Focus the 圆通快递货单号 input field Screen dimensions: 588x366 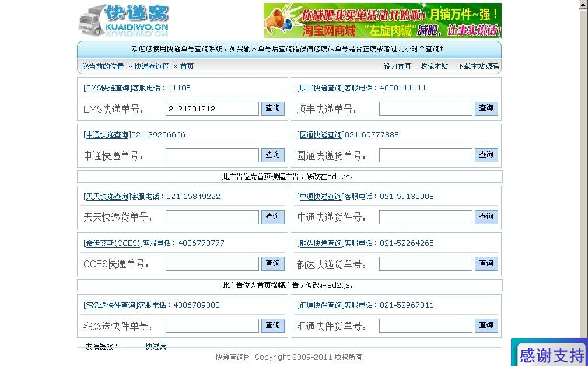[426, 155]
